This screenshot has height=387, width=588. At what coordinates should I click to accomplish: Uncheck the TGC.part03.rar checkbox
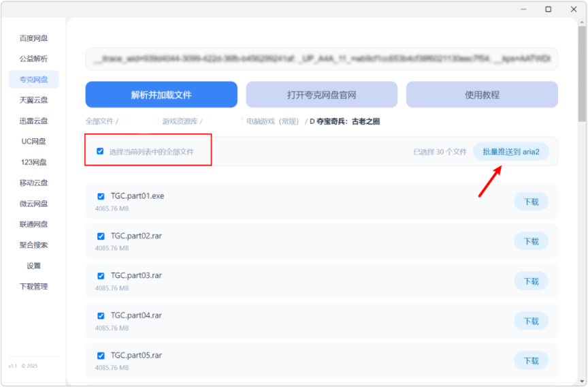[101, 276]
